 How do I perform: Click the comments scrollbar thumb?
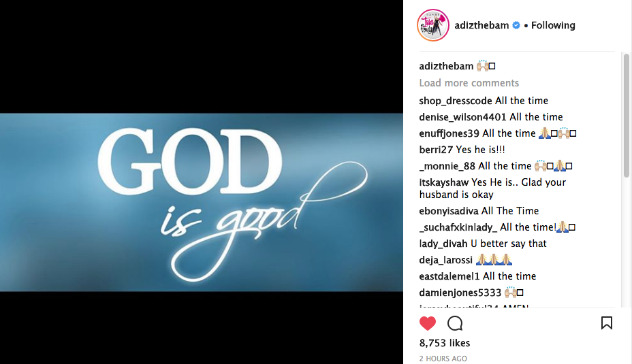click(627, 116)
